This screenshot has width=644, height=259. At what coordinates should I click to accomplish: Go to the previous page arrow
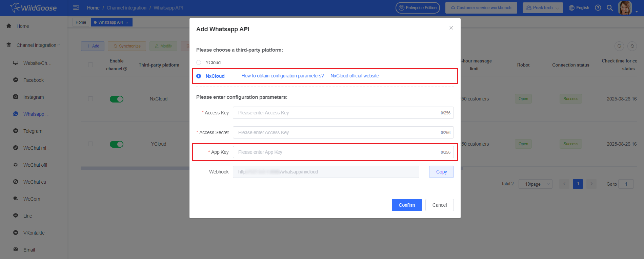pos(564,184)
